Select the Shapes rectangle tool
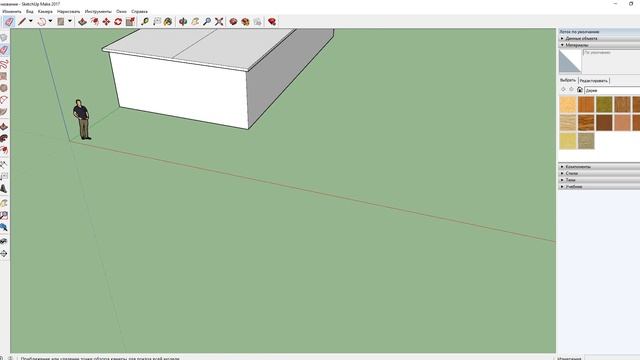The image size is (640, 360). [x=61, y=22]
